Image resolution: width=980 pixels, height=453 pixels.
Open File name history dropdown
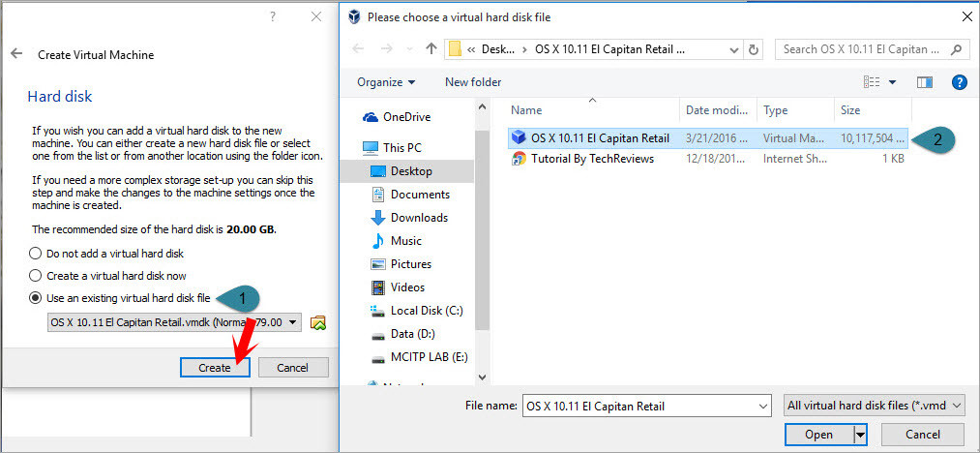(x=763, y=407)
